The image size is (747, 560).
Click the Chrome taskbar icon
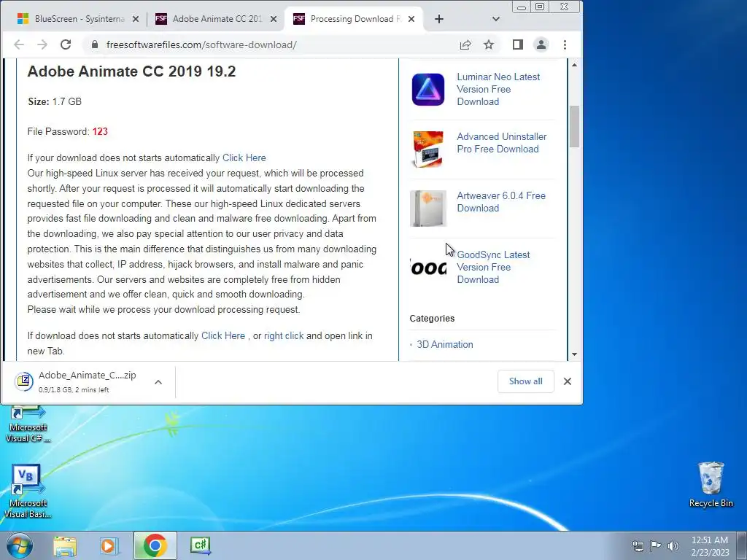[155, 545]
